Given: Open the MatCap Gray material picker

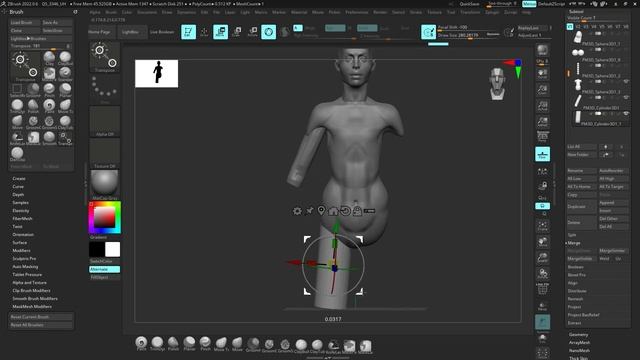Looking at the screenshot, I should pos(104,184).
